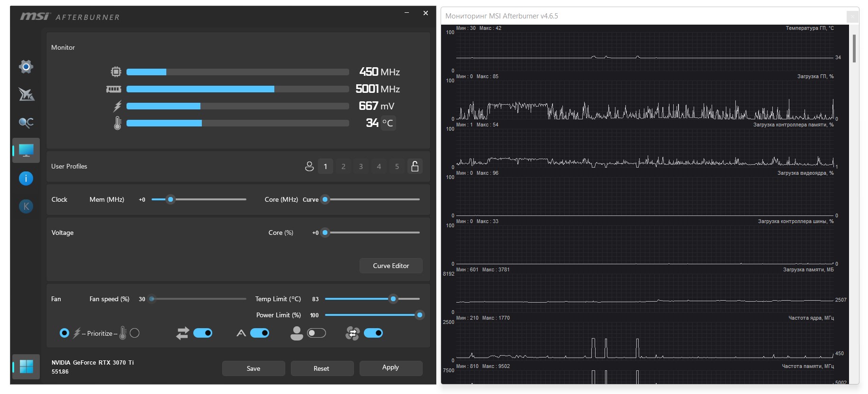Image resolution: width=868 pixels, height=394 pixels.
Task: Click the sync arrows icon in Fan panel
Action: (182, 333)
